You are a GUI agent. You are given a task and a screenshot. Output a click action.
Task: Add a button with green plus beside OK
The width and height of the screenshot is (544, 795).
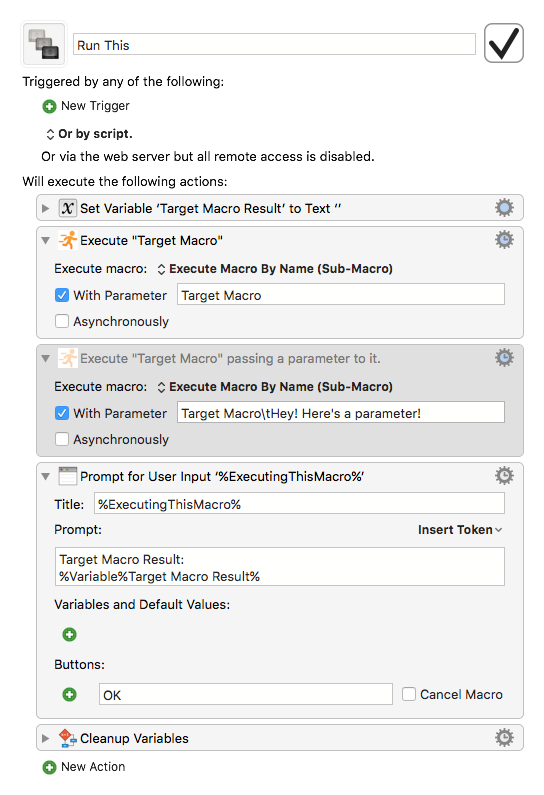tap(69, 694)
